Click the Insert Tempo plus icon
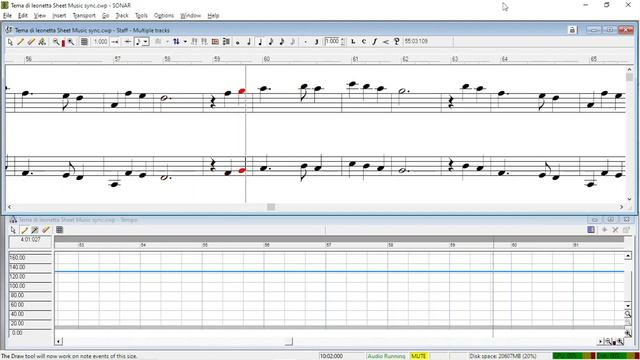Screen dimensions: 640x360 (604, 230)
